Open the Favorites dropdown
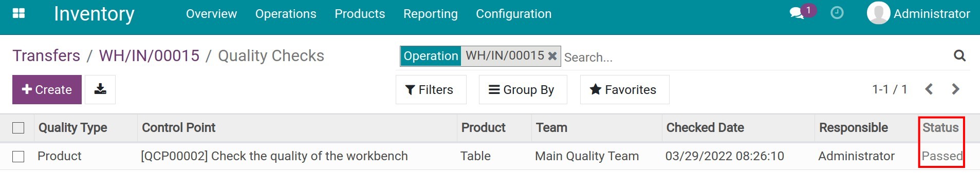This screenshot has height=190, width=980. [x=624, y=90]
